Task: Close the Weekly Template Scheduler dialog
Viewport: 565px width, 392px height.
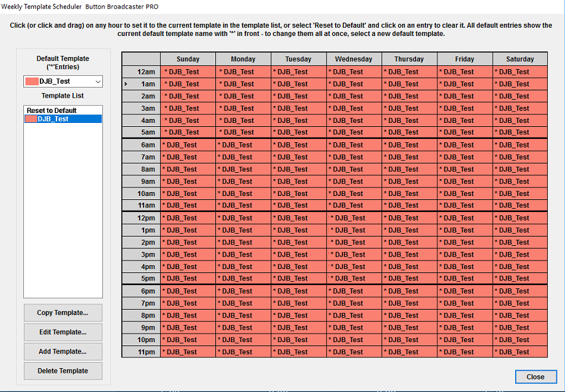Action: point(535,377)
